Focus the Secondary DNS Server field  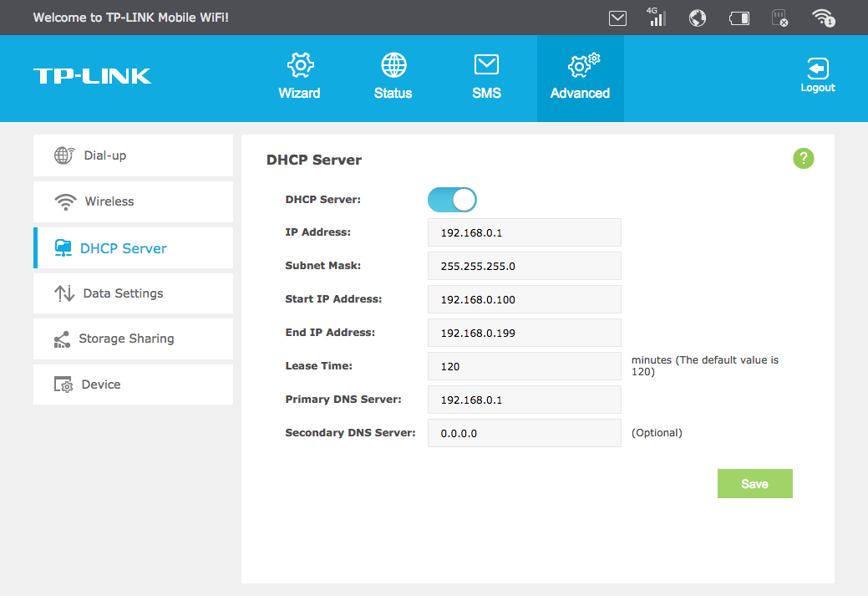(x=524, y=433)
